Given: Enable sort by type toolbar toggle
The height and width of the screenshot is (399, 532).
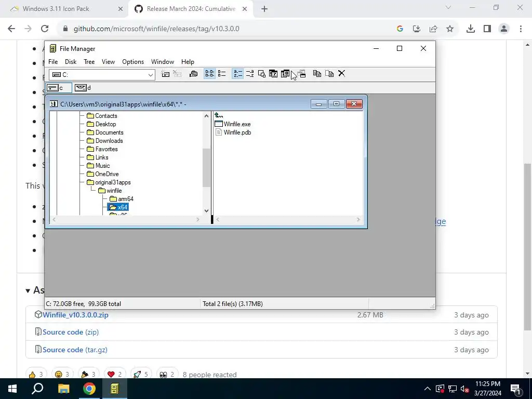Looking at the screenshot, I should click(250, 74).
